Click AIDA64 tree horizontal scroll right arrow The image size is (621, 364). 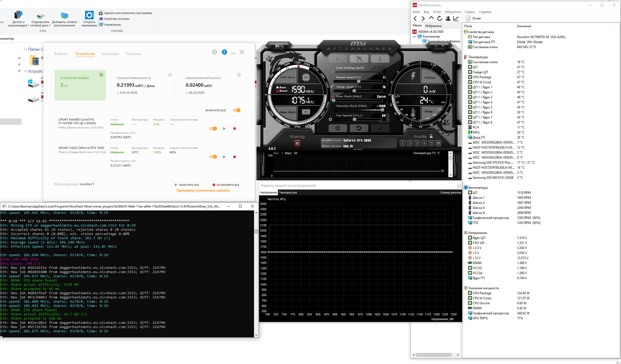click(x=458, y=355)
